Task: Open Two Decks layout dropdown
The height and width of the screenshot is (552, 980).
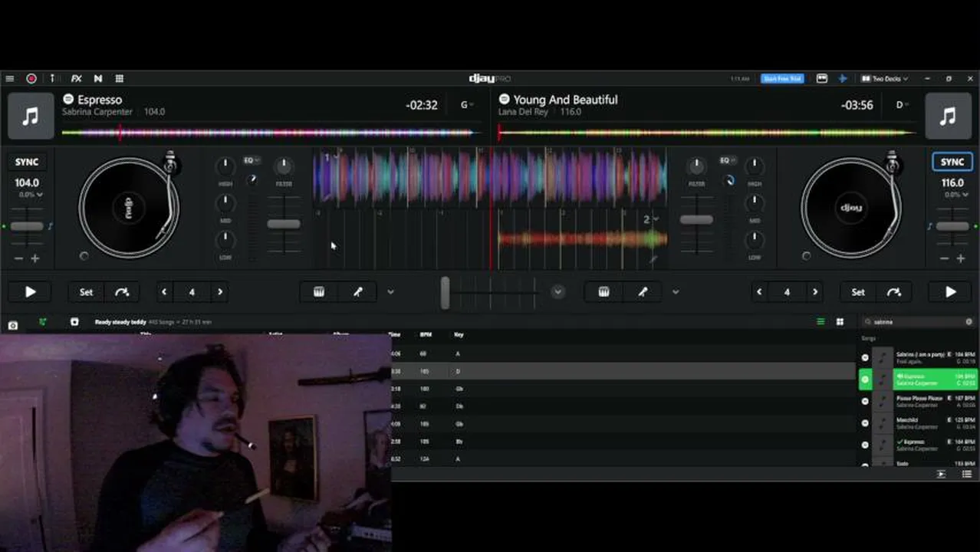Action: pyautogui.click(x=884, y=78)
